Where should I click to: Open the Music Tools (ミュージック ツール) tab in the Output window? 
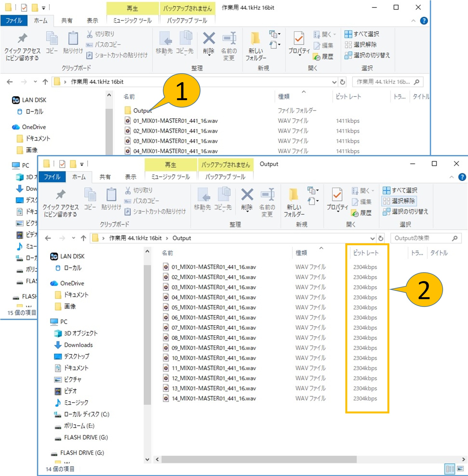tap(171, 177)
